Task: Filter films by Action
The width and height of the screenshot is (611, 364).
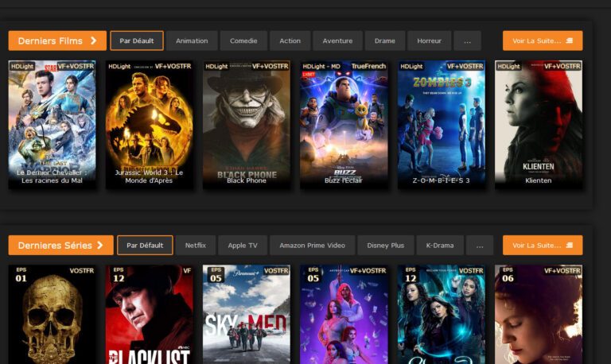Action: click(x=290, y=41)
